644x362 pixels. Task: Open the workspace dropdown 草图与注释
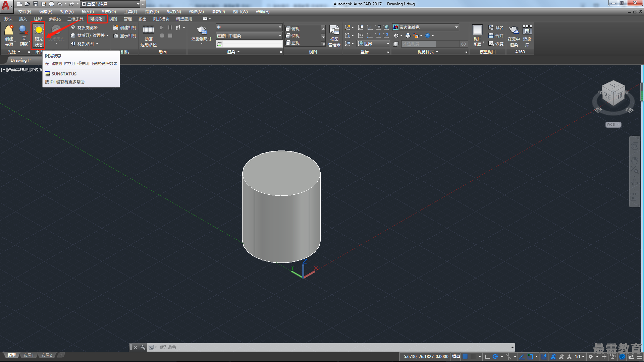pos(110,4)
